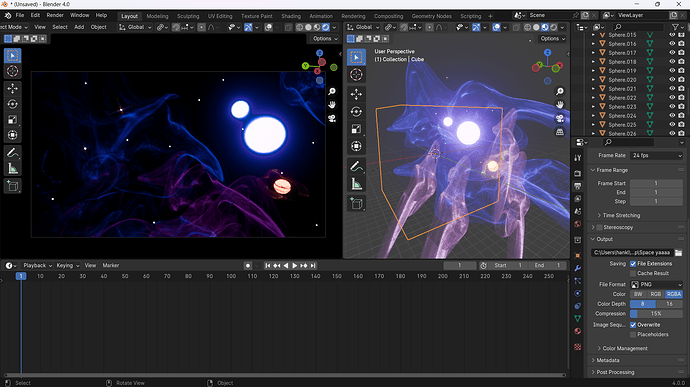Viewport: 690px width, 387px height.
Task: Set color mode to RGB
Action: tap(656, 294)
